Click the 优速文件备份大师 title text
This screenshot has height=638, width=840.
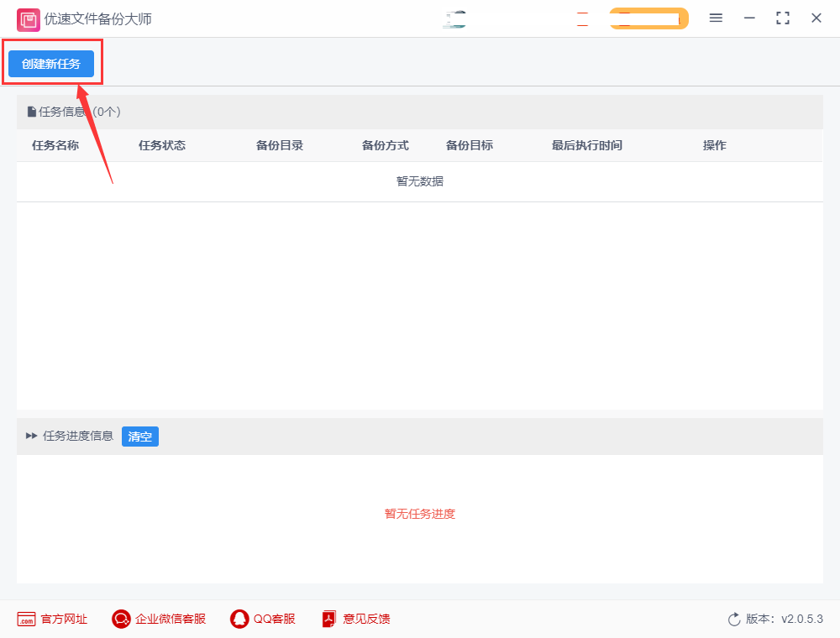pyautogui.click(x=98, y=18)
